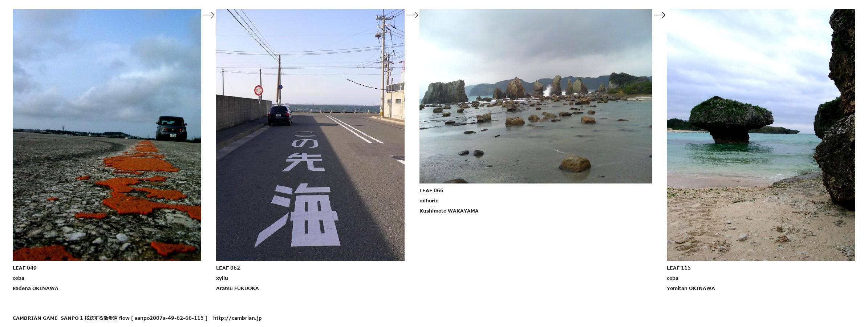Screen dimensions: 868x327
Task: Click the LEAF 115 label
Action: pyautogui.click(x=679, y=268)
